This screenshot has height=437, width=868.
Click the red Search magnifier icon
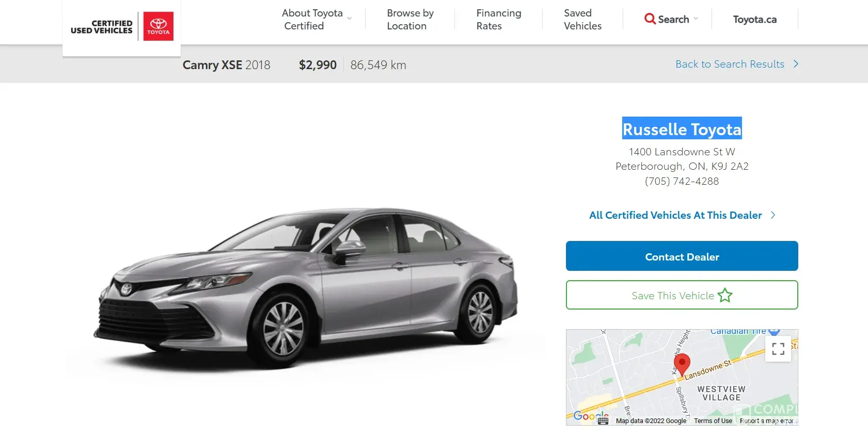coord(650,19)
